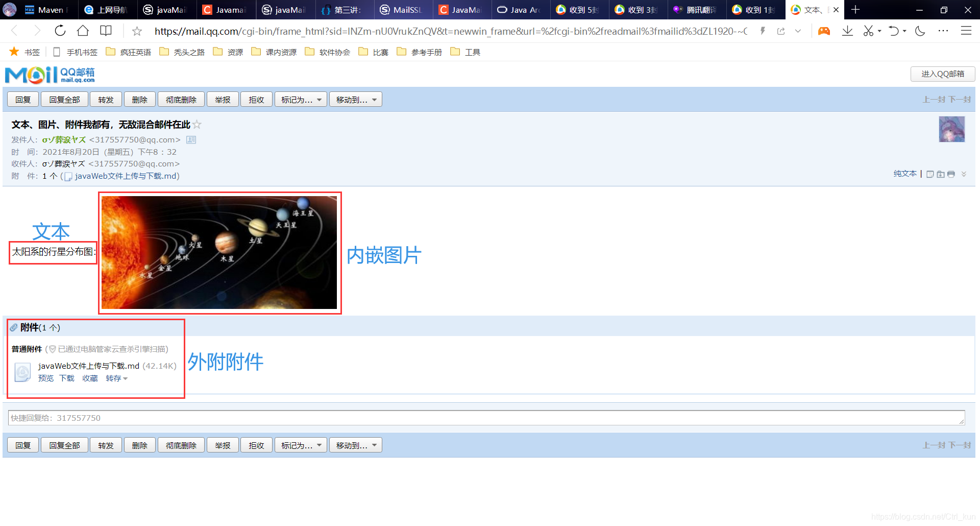Close the active 文本 tab with its X
The height and width of the screenshot is (526, 980).
pos(836,10)
